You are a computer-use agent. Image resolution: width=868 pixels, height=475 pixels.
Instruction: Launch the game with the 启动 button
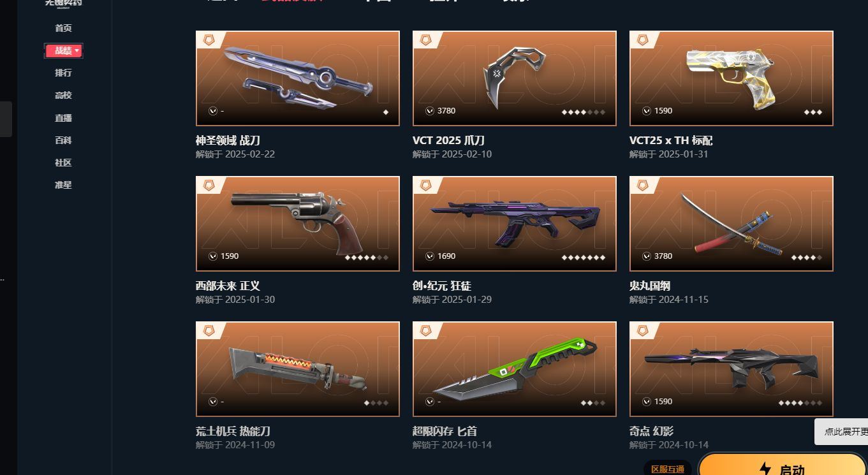coord(784,465)
